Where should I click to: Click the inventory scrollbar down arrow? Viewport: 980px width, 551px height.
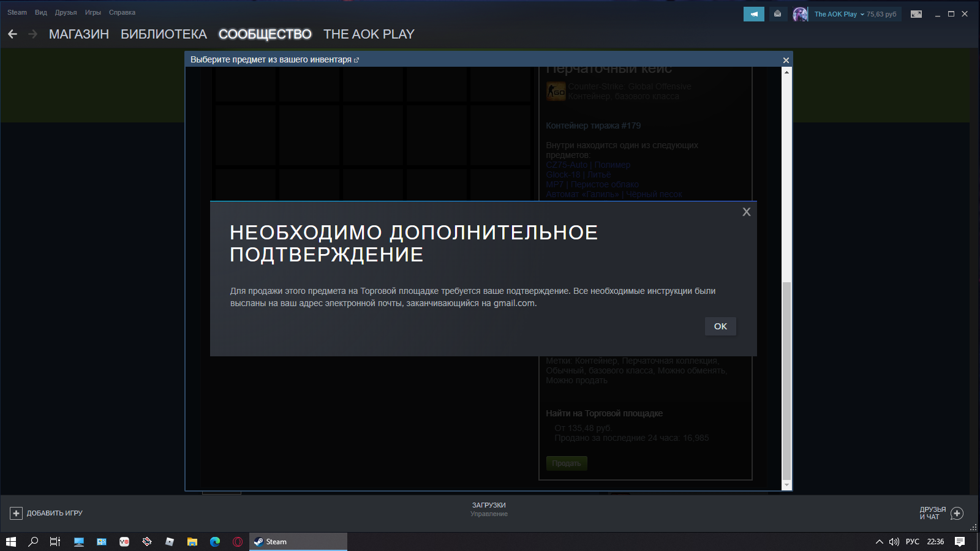click(x=787, y=485)
